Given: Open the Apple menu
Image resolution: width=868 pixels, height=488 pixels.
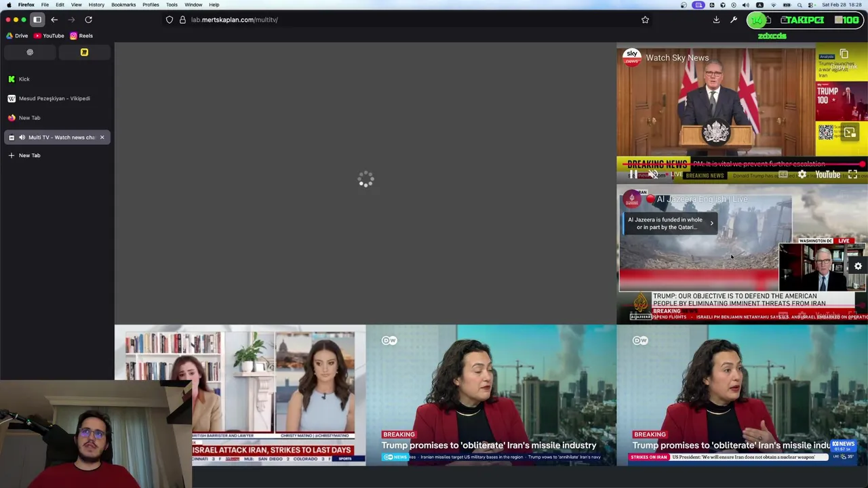Looking at the screenshot, I should pyautogui.click(x=8, y=5).
